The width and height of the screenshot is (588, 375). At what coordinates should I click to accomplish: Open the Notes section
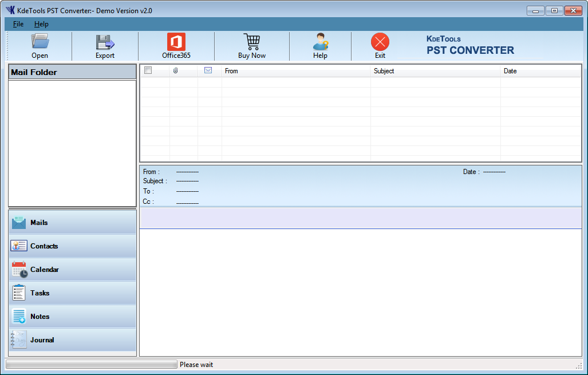tap(72, 317)
